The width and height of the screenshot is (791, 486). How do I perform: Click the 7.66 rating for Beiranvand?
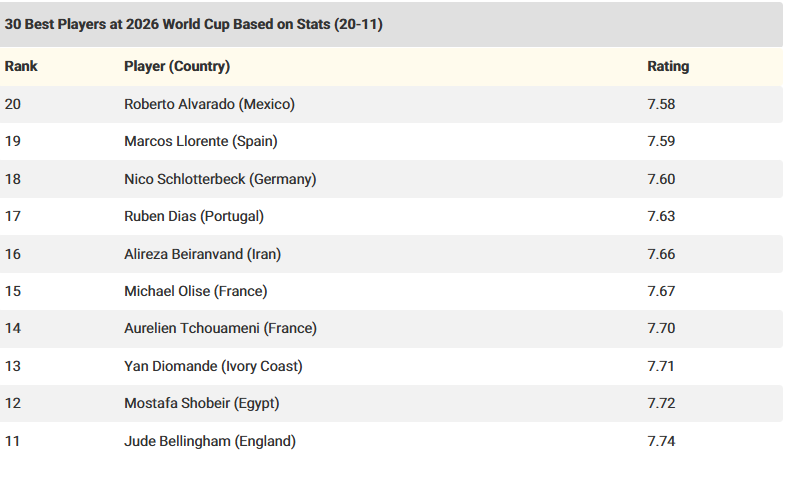click(661, 254)
